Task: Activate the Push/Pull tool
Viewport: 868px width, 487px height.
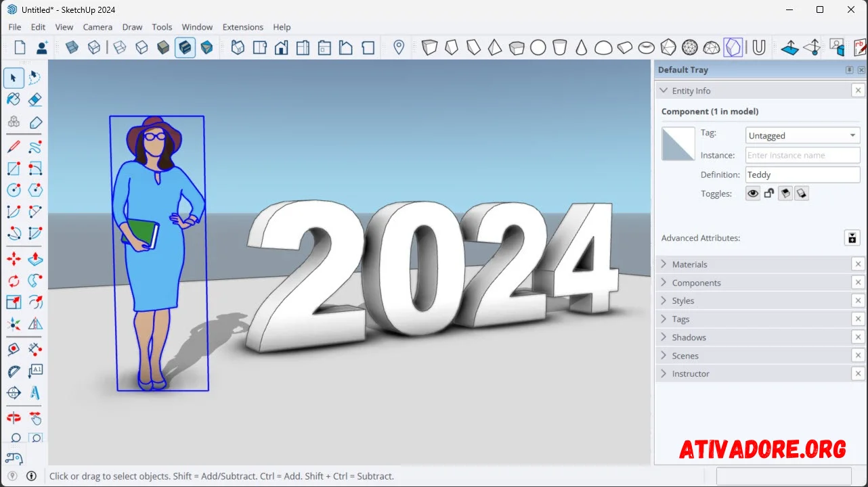Action: point(35,259)
